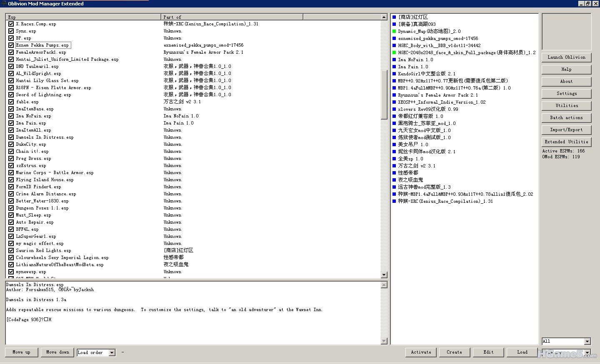This screenshot has width=600, height=364.
Task: Click the blue square beside xlovers Rev89汉化版 0.99
Action: tap(394, 109)
